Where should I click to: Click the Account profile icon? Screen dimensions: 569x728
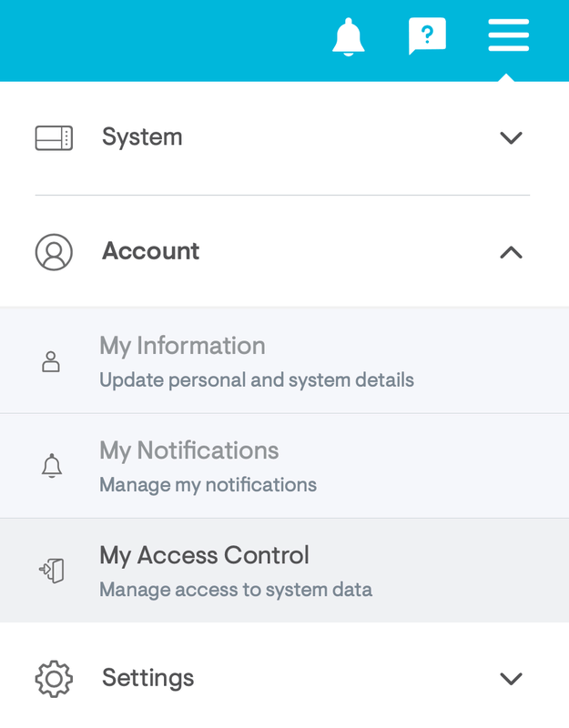54,252
